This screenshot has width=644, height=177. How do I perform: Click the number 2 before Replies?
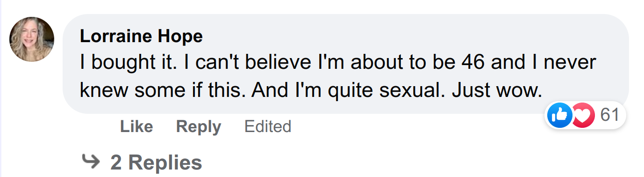pyautogui.click(x=116, y=162)
